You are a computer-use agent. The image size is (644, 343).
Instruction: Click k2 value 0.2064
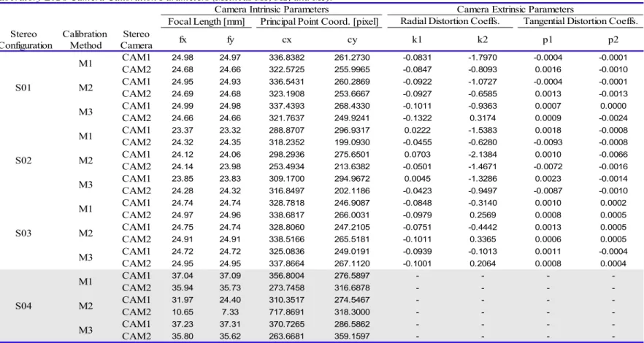[x=483, y=263]
